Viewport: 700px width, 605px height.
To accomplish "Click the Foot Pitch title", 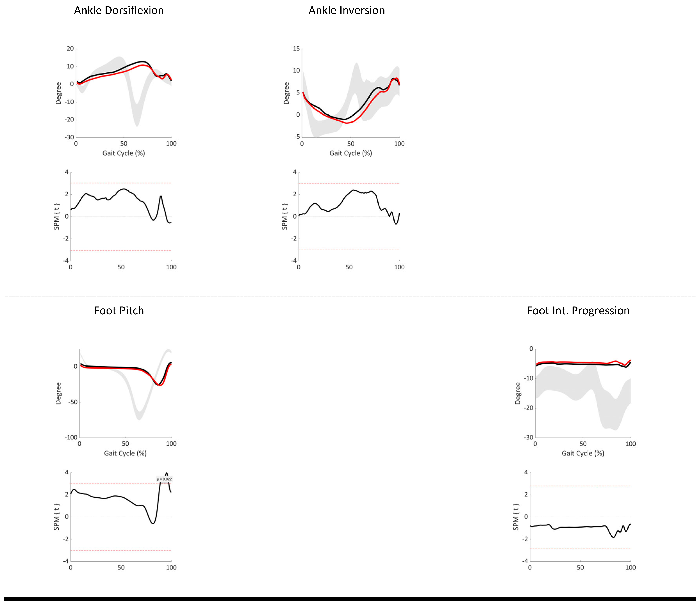I will pos(119,311).
